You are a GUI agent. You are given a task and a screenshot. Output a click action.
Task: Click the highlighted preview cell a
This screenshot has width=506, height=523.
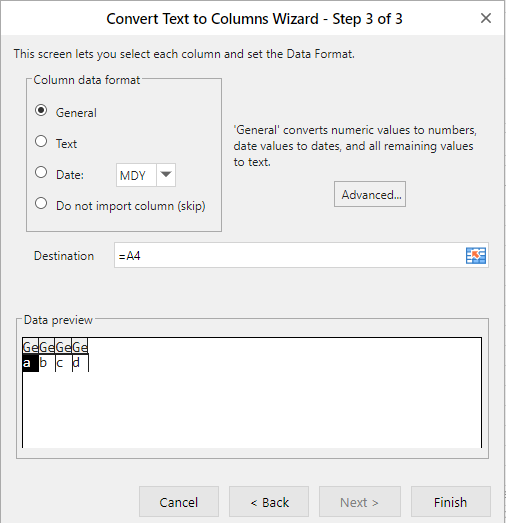click(30, 363)
